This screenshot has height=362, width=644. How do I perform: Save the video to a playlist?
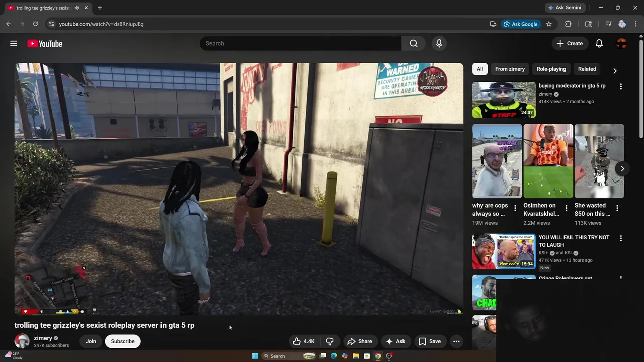430,341
